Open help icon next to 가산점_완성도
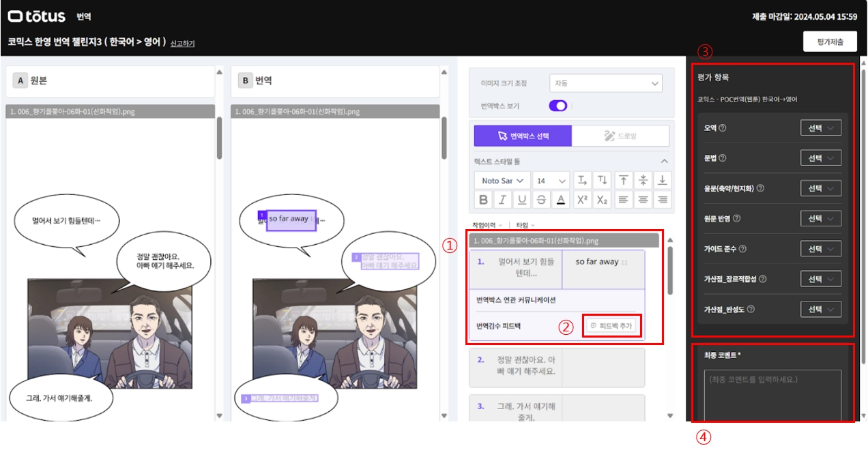Screen dimensions: 868x461 pos(751,309)
